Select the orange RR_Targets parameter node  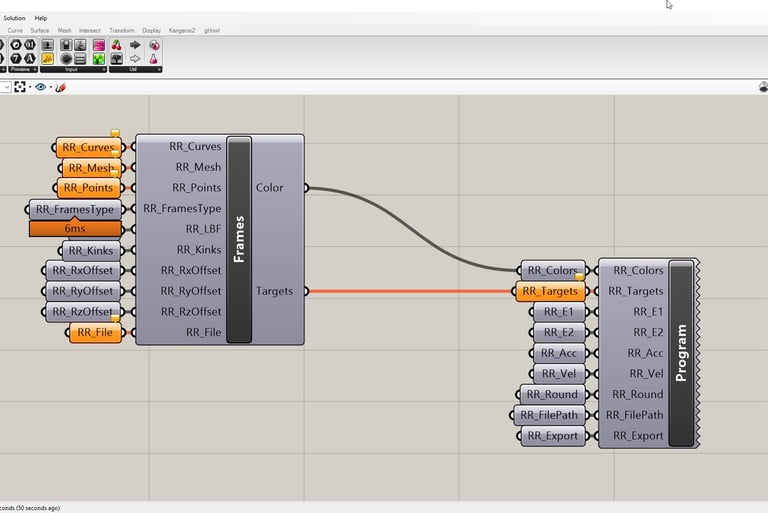pyautogui.click(x=551, y=291)
